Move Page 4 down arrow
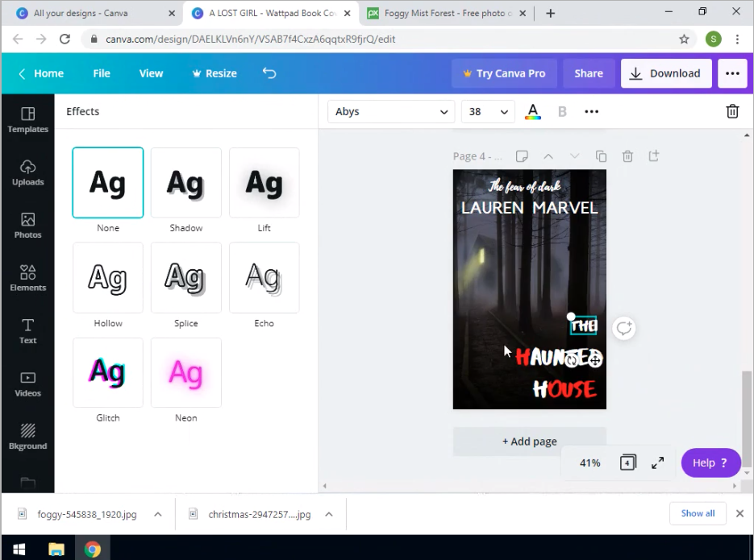The height and width of the screenshot is (560, 754). click(x=575, y=156)
